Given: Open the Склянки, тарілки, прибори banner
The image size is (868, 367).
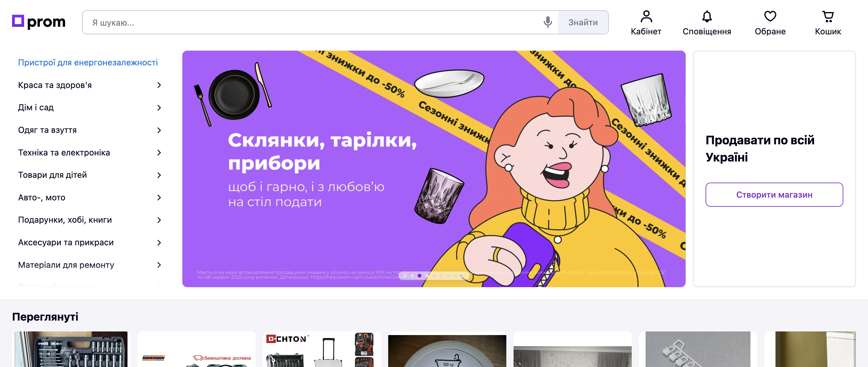Looking at the screenshot, I should pos(434,169).
